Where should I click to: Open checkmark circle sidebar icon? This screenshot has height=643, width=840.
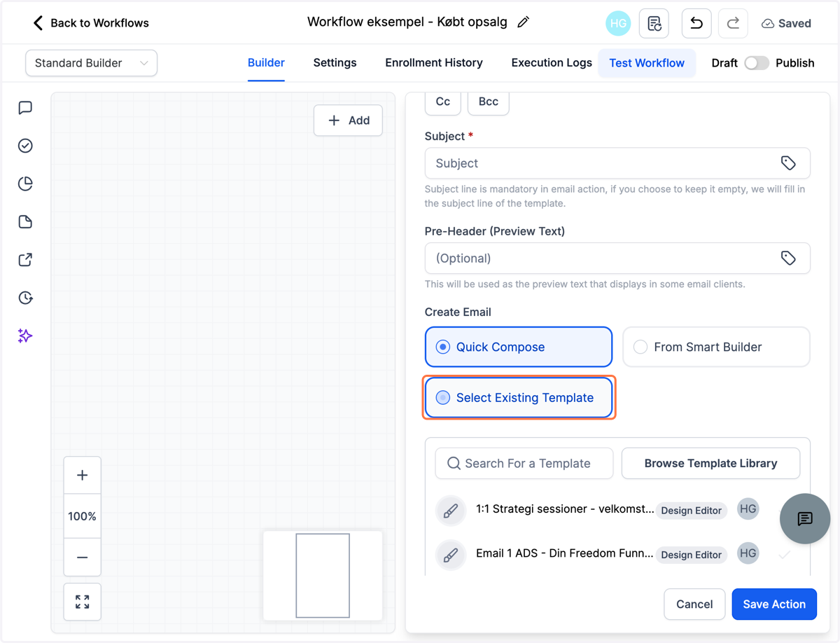click(x=25, y=146)
